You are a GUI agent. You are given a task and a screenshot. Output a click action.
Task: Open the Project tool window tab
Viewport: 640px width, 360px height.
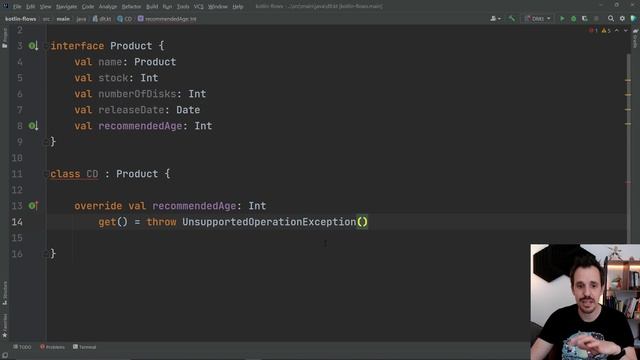5,38
